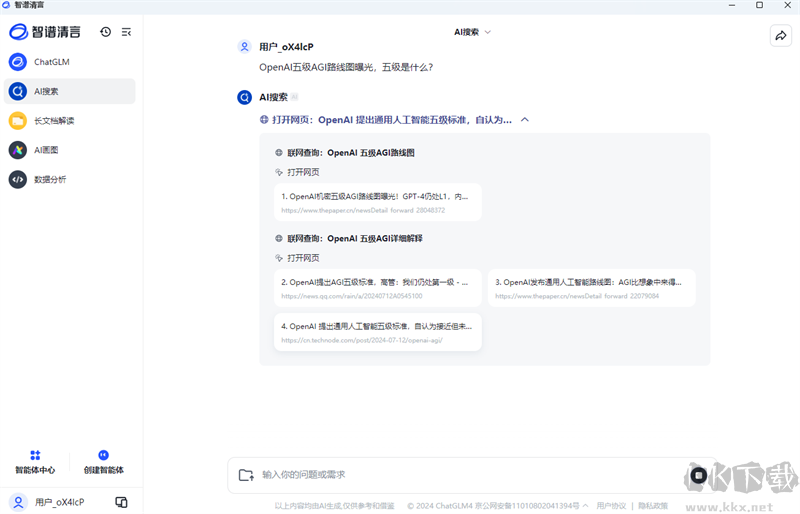Click the globe icon before 打开网页 heading
The width and height of the screenshot is (800, 514).
[x=264, y=120]
